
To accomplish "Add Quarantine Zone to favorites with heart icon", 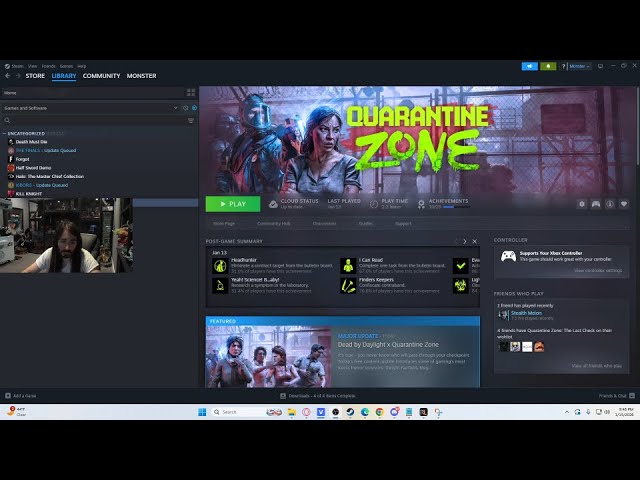I will click(624, 204).
